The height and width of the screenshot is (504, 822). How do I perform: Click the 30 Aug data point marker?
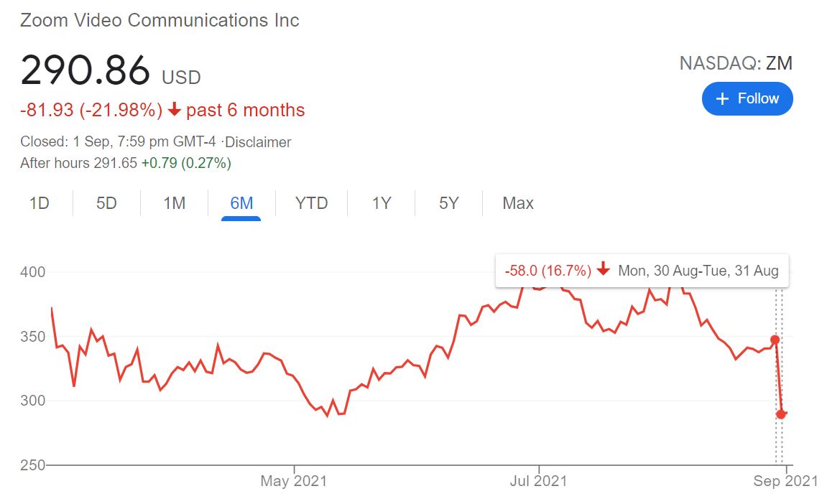tap(775, 340)
